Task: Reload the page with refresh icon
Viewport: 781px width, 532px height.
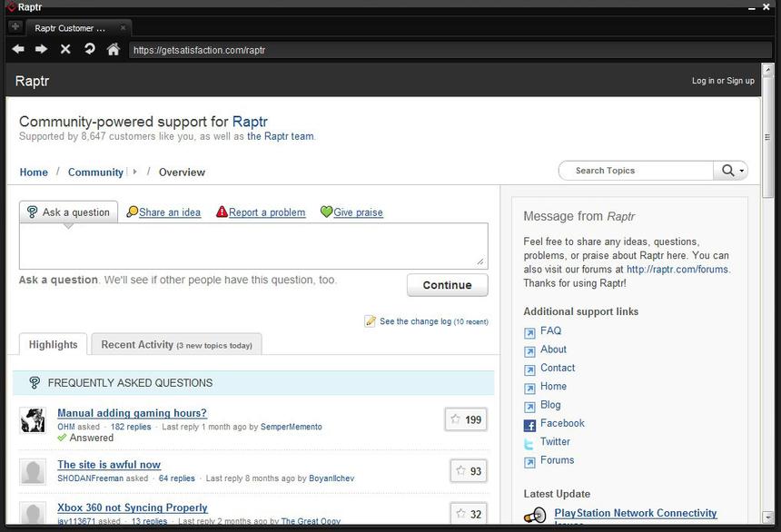Action: (89, 49)
